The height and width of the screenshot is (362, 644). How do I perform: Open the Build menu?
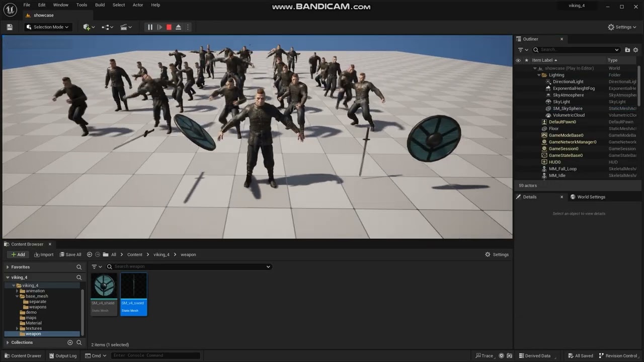tap(100, 5)
